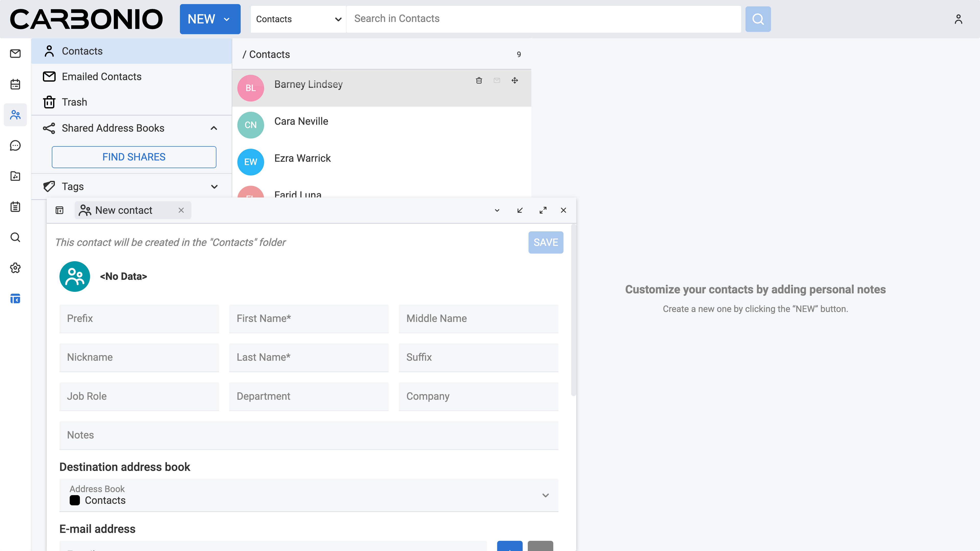The image size is (980, 551).
Task: Open the user account icon
Action: click(958, 19)
